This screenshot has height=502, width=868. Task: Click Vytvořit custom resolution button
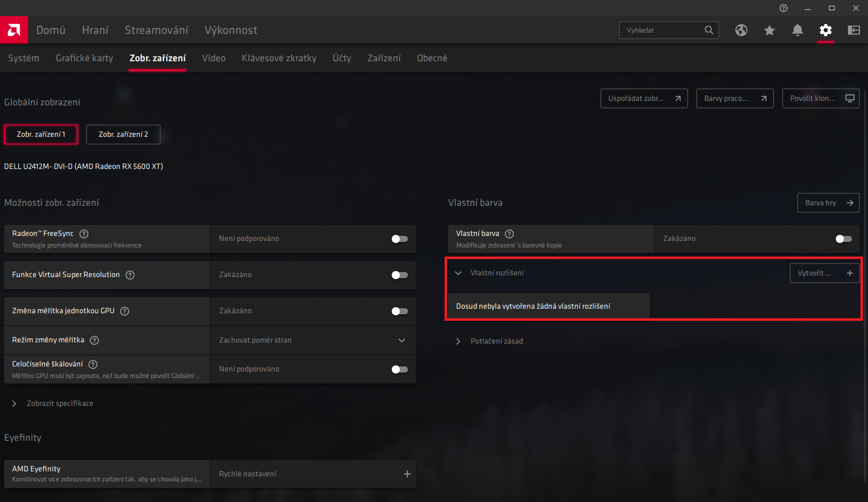coord(825,273)
